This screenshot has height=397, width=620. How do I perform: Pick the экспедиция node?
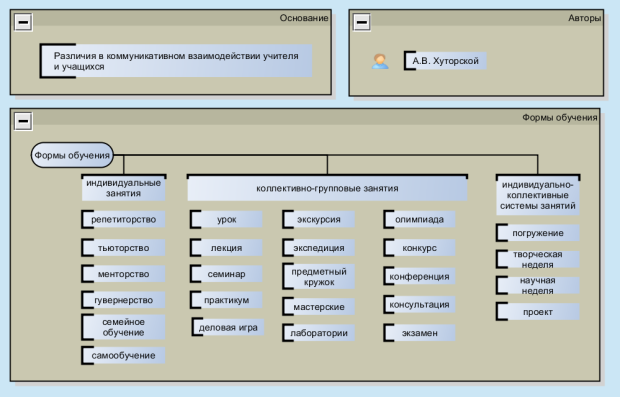point(319,248)
